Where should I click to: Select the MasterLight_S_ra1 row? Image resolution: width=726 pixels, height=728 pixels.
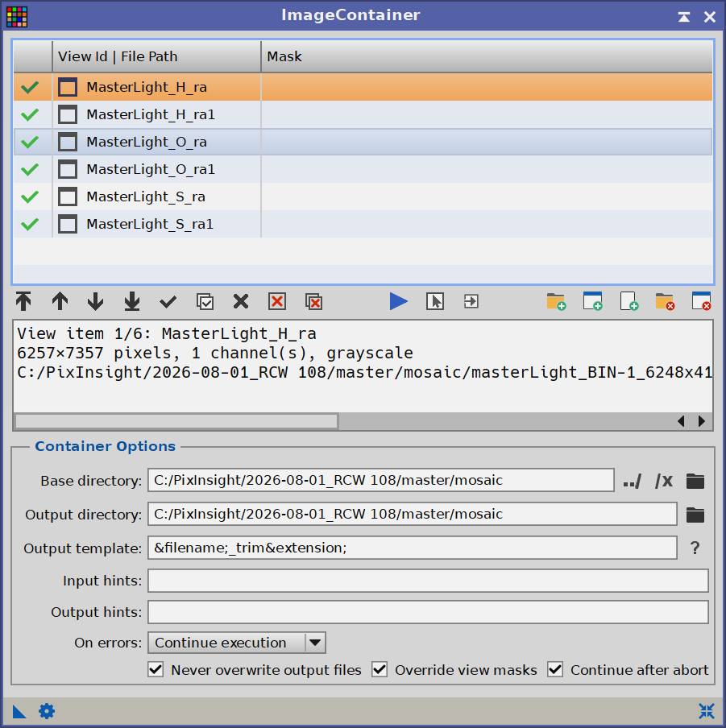coord(363,224)
